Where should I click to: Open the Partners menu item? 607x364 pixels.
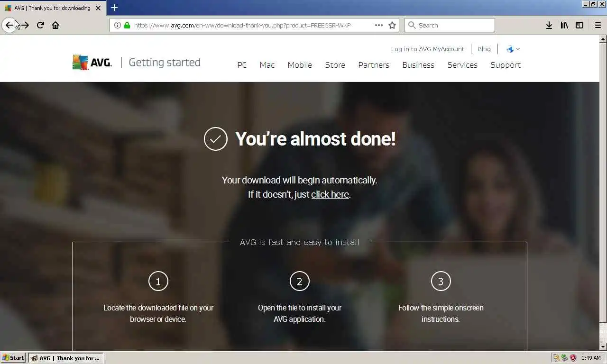point(374,65)
